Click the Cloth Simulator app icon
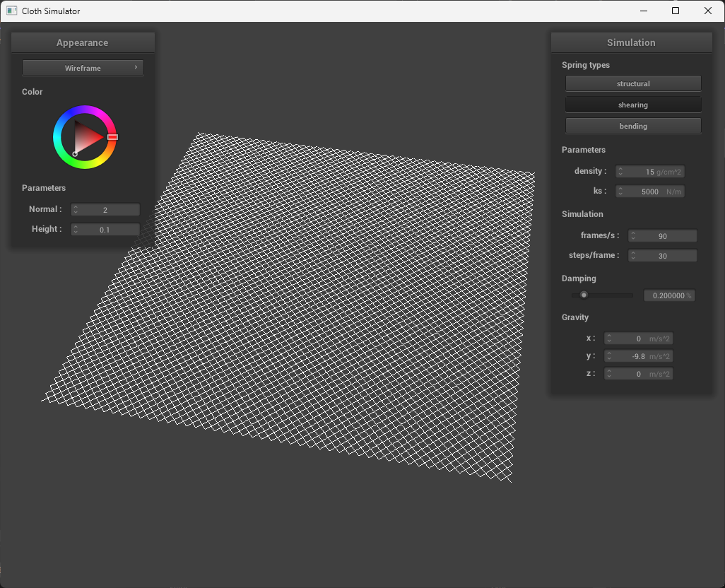Viewport: 725px width, 588px height. pyautogui.click(x=11, y=11)
